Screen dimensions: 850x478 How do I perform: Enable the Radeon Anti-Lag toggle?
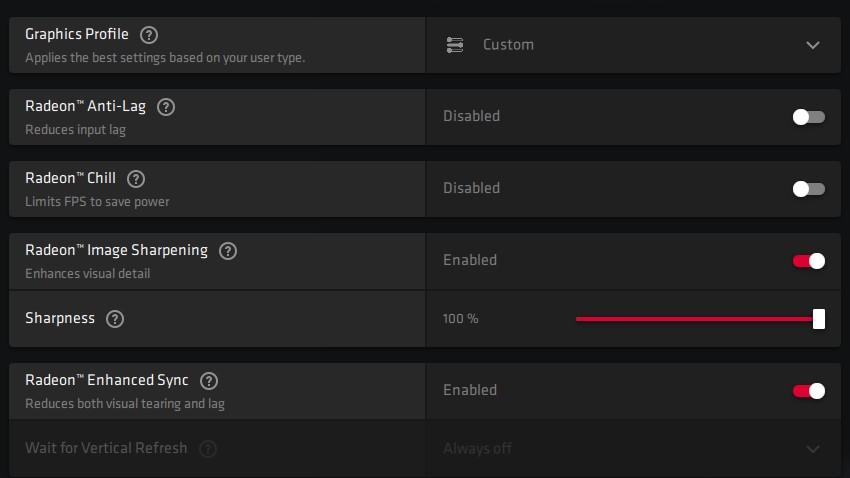(x=808, y=117)
